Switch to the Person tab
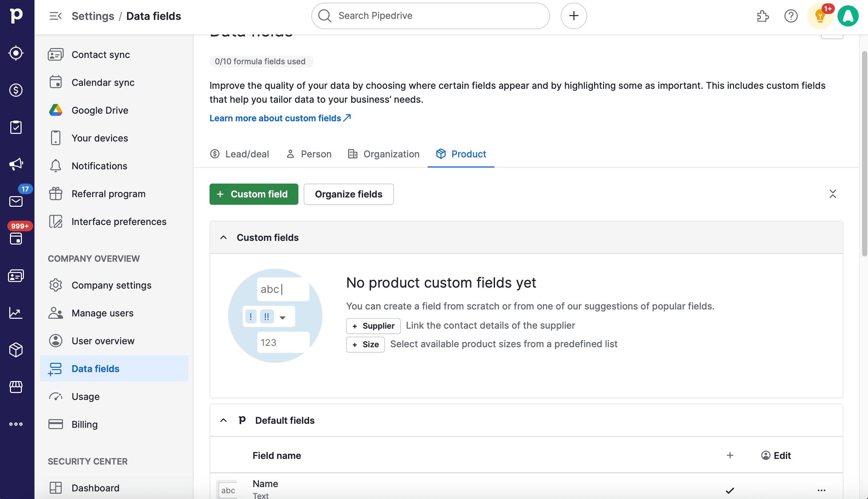This screenshot has width=868, height=499. point(308,154)
